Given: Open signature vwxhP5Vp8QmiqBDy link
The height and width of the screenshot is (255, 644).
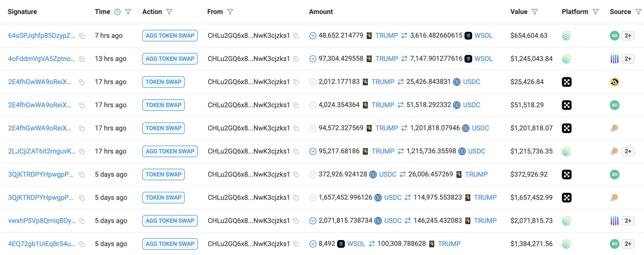Looking at the screenshot, I should [42, 221].
